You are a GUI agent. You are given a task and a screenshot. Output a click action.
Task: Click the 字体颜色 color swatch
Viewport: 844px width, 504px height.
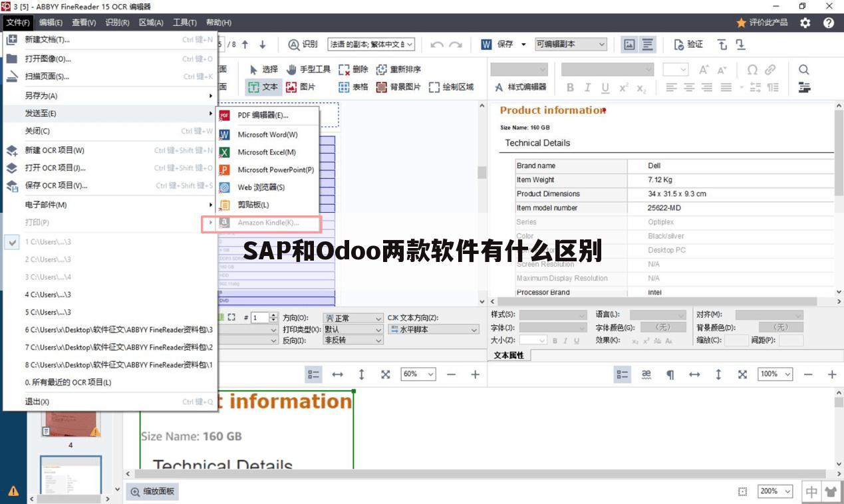click(x=663, y=326)
